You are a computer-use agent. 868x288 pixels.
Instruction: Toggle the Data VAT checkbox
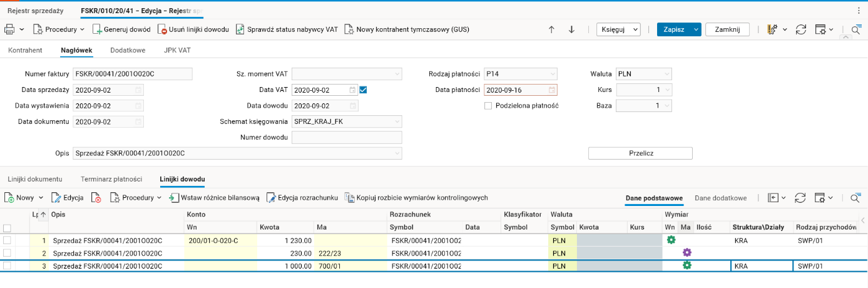click(x=363, y=90)
